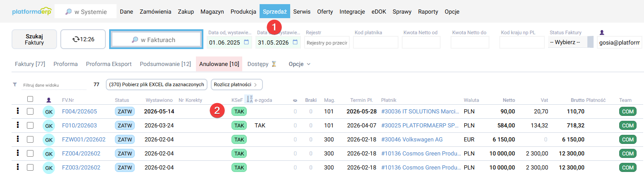Click the GK avatar in row F010/202603
This screenshot has width=644, height=174.
click(49, 126)
